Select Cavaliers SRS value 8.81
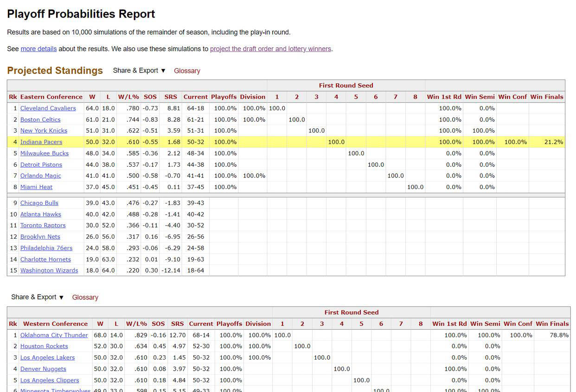Viewport: 576px width, 392px height. point(171,108)
